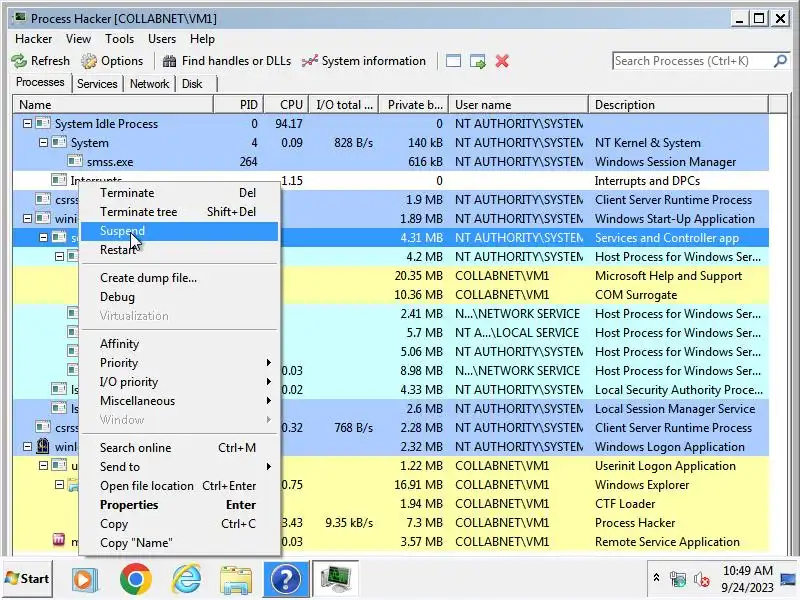Click the Help and Support taskbar icon
Viewport: 800px width, 600px height.
286,579
